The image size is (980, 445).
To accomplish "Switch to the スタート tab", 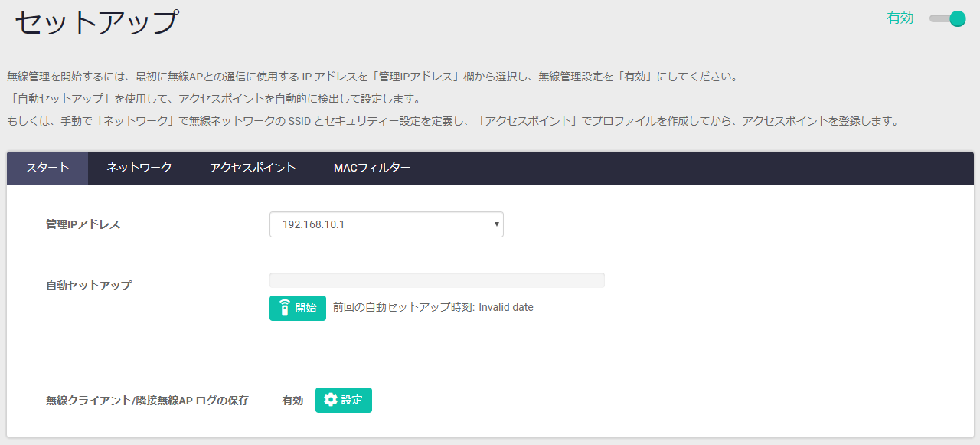I will (x=47, y=168).
